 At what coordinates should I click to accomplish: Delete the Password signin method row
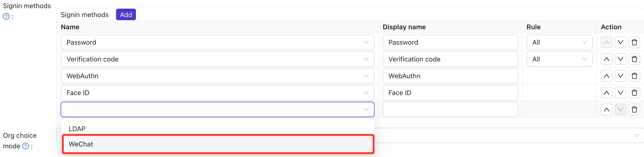pos(634,42)
